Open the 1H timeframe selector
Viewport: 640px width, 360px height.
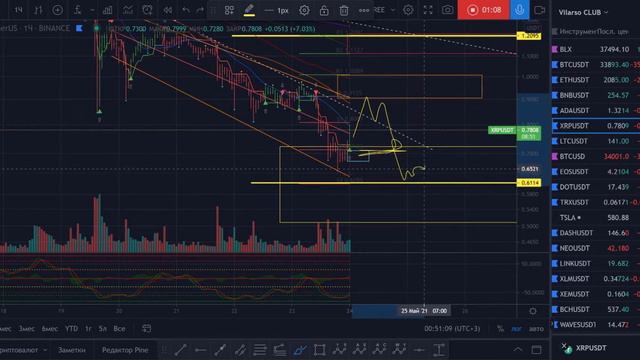(18, 10)
